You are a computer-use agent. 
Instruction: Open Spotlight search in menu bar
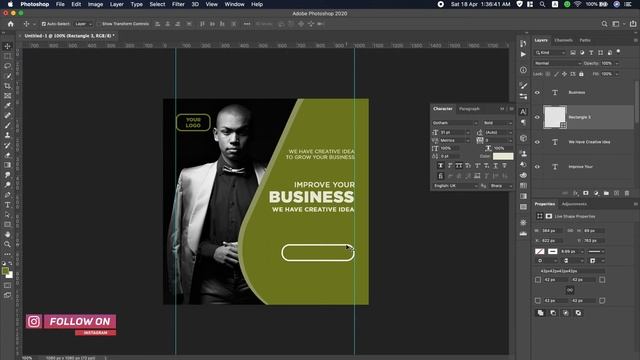click(x=542, y=4)
